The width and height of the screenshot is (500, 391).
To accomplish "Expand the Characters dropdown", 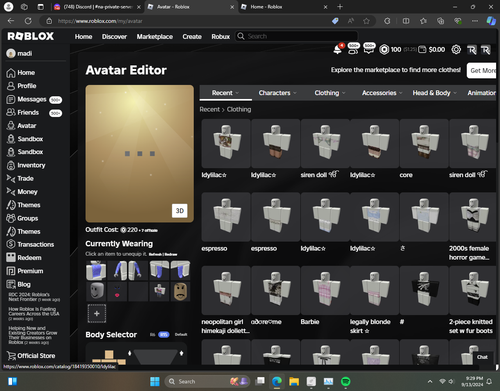I will click(x=277, y=93).
